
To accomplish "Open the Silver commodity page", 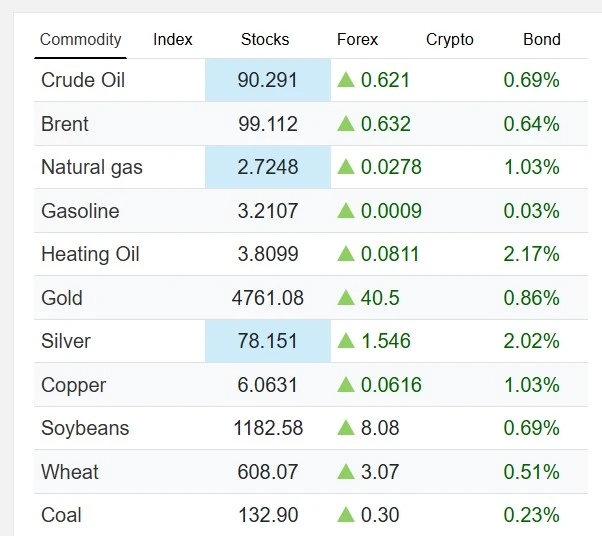I will click(66, 341).
